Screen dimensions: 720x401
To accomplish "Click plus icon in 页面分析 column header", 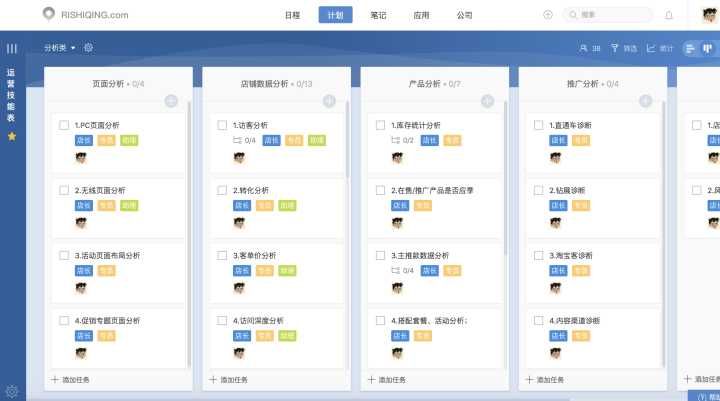I will point(171,101).
